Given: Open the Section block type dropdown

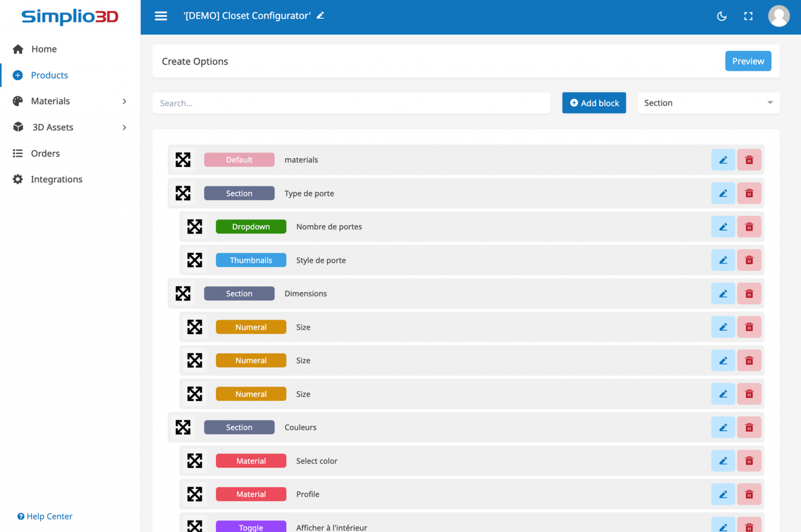Looking at the screenshot, I should [x=708, y=103].
